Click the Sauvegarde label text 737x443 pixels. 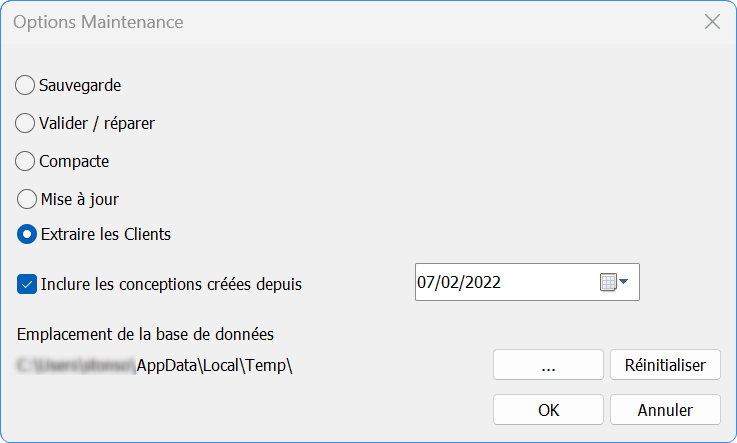[x=80, y=86]
